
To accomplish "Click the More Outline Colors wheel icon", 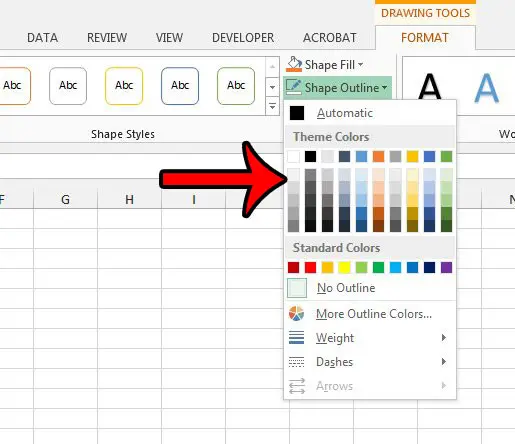I will tap(296, 314).
